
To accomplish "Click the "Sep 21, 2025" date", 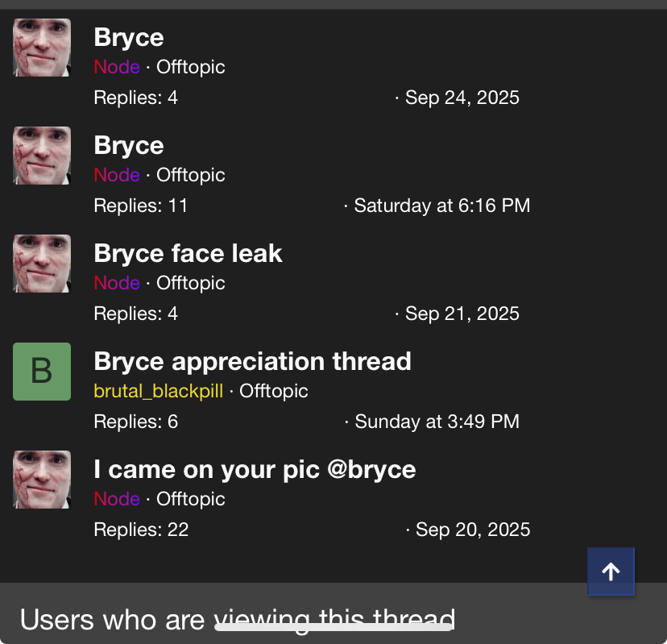I will pos(462,314).
